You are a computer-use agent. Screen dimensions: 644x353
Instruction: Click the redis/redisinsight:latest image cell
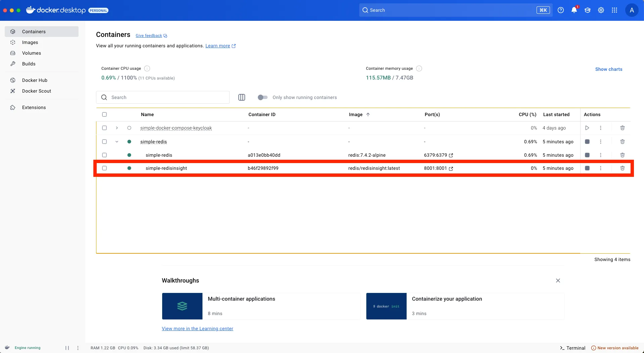374,168
